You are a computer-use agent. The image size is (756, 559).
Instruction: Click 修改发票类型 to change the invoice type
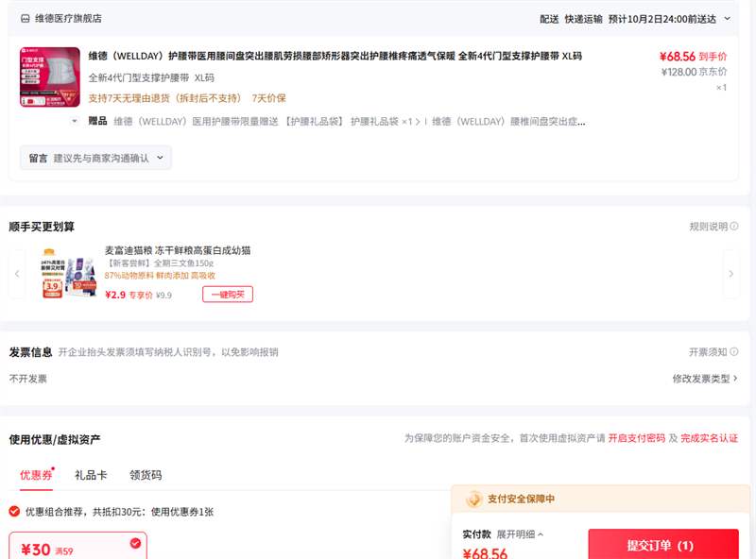coord(704,379)
